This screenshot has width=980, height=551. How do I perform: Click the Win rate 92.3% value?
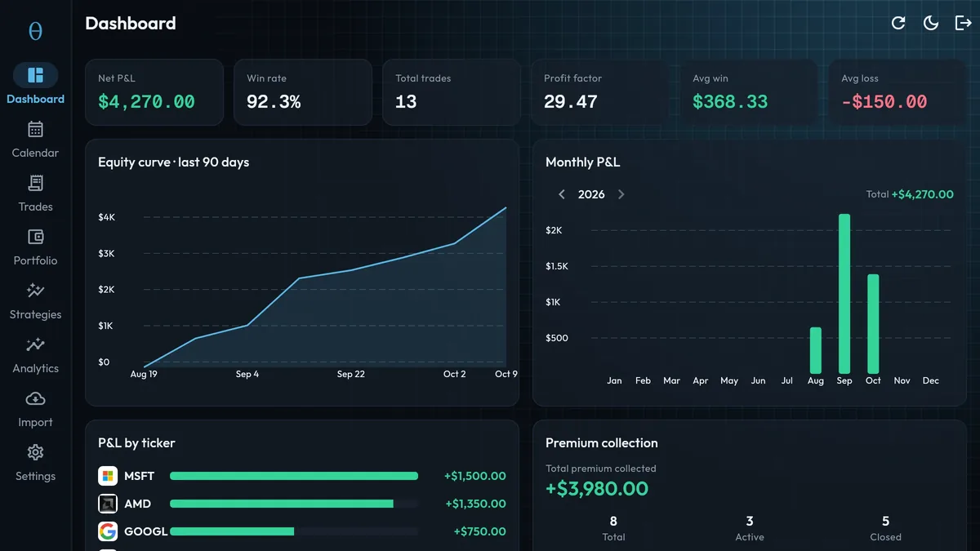tap(274, 102)
